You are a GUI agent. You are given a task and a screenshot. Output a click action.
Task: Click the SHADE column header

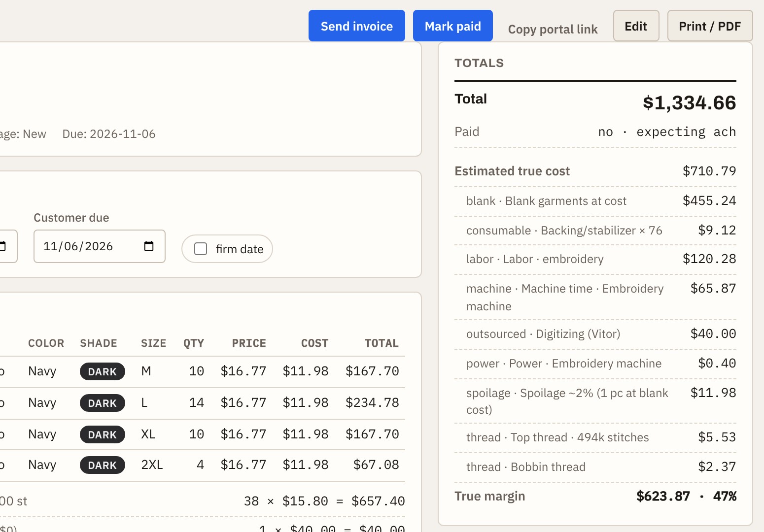pos(99,343)
